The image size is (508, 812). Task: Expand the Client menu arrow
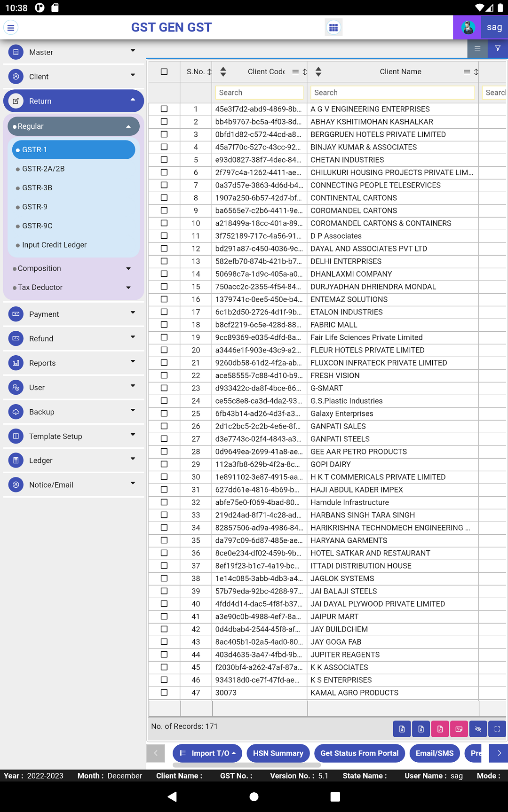pyautogui.click(x=133, y=75)
